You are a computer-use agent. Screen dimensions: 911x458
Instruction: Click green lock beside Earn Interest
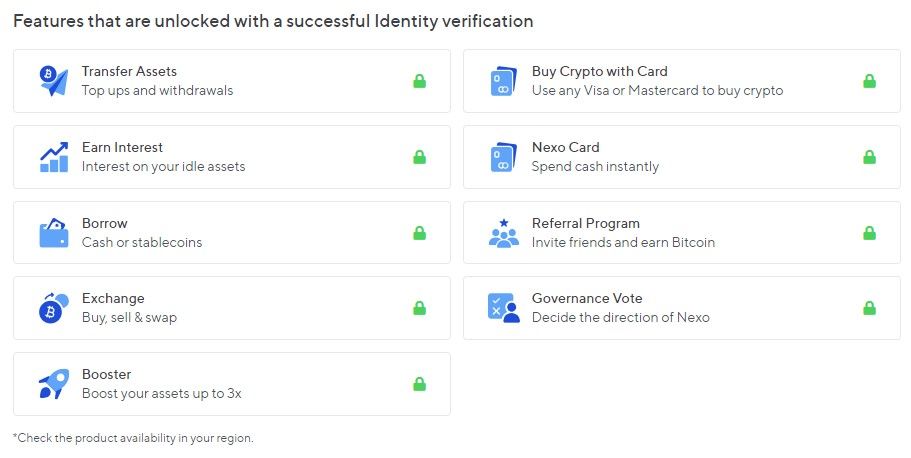(419, 157)
